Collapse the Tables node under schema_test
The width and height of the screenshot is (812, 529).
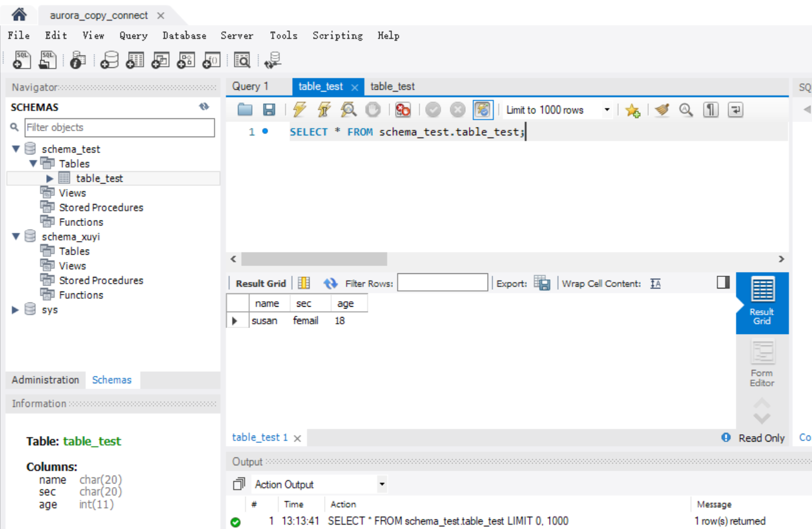33,164
